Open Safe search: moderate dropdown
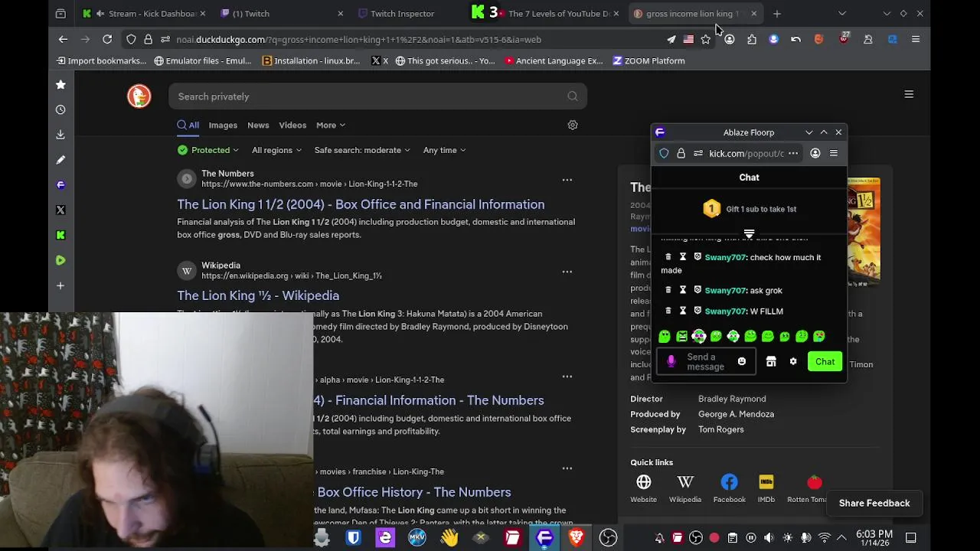The width and height of the screenshot is (980, 551). point(362,150)
